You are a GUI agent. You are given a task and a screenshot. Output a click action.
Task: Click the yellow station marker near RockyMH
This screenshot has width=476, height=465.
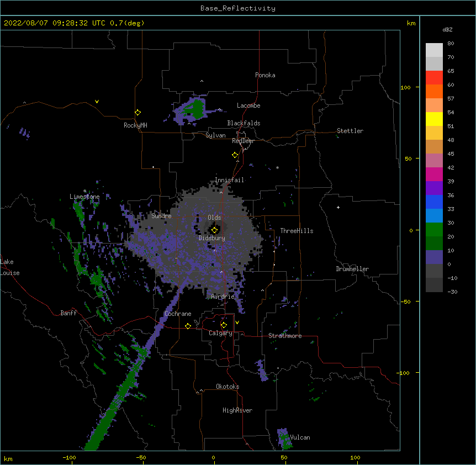point(138,113)
